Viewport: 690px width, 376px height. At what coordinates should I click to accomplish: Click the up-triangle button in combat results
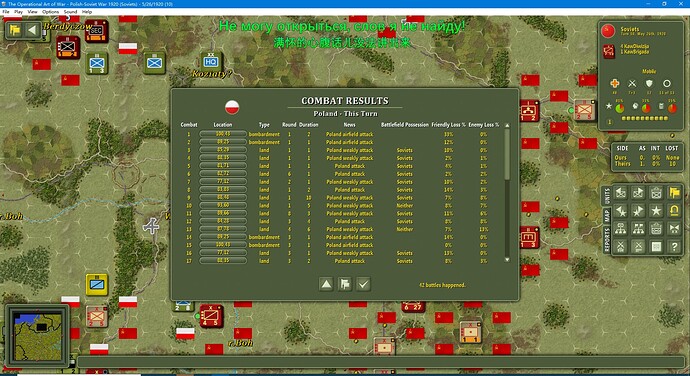(326, 284)
